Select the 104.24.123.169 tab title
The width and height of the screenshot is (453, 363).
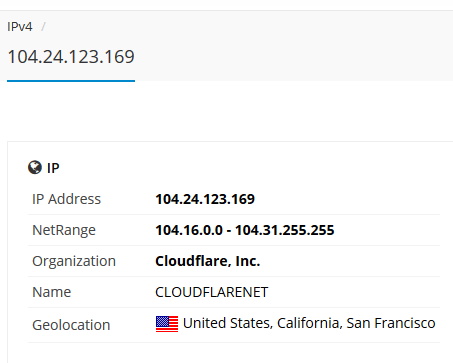coord(71,57)
